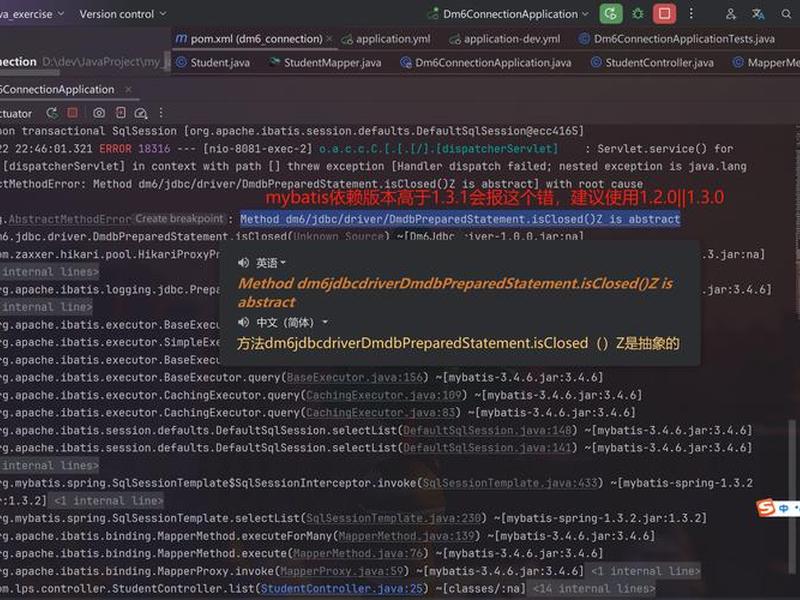The width and height of the screenshot is (800, 600).
Task: Open the Student.java editor tab
Action: click(213, 62)
